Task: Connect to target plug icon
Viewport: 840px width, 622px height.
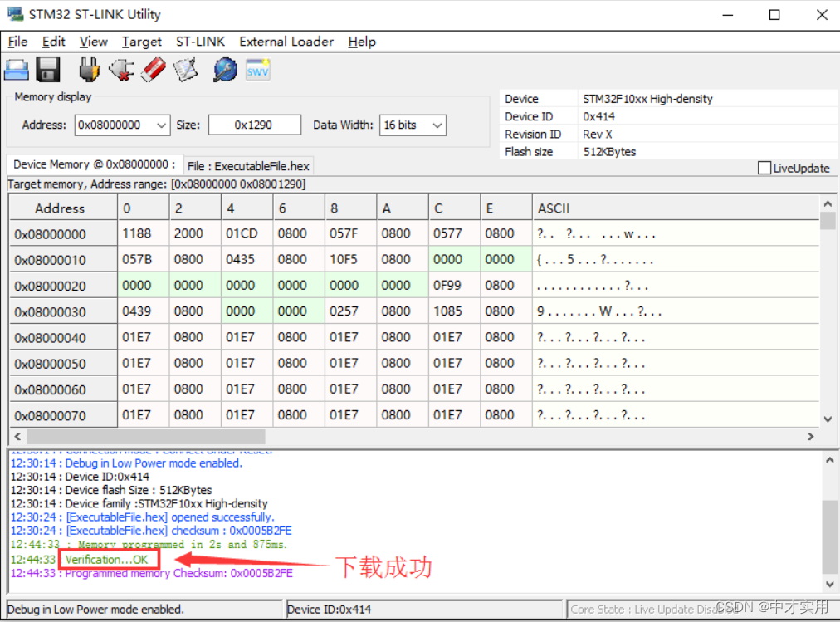Action: coord(89,70)
